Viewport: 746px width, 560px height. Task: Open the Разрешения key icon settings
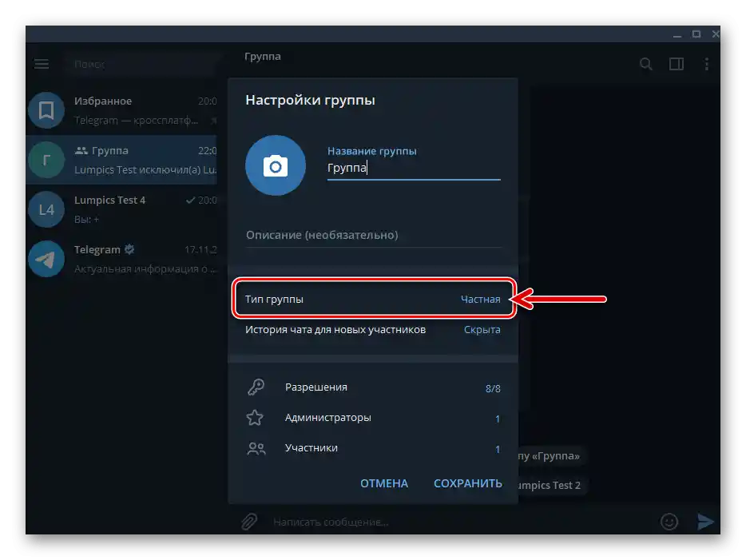click(x=256, y=387)
